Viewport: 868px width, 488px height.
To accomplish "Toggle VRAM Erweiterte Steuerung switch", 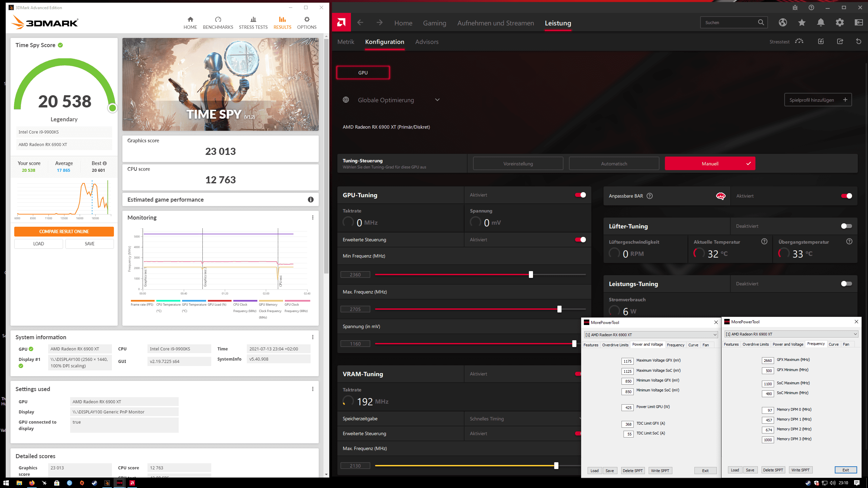I will point(578,433).
